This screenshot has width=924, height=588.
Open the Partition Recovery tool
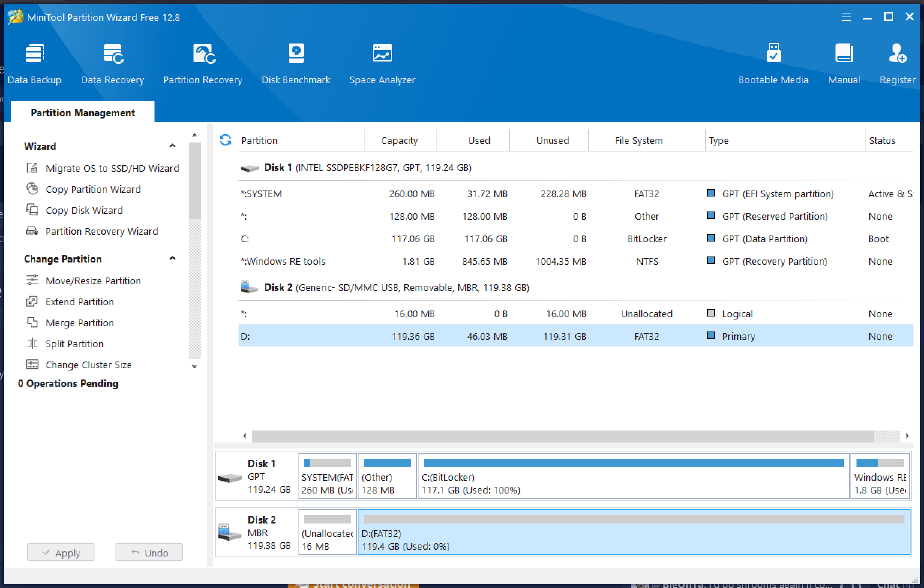[202, 64]
